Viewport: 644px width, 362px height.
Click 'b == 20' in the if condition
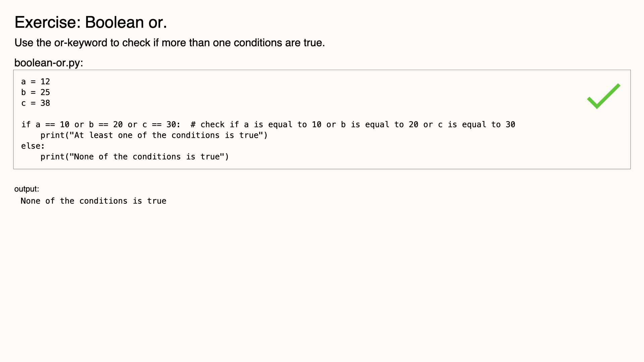pyautogui.click(x=106, y=125)
